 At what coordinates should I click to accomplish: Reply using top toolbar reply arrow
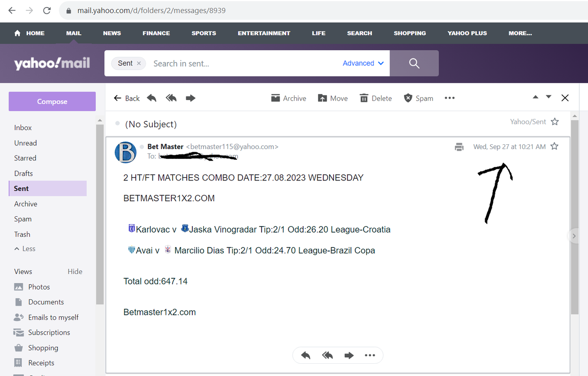click(x=151, y=98)
